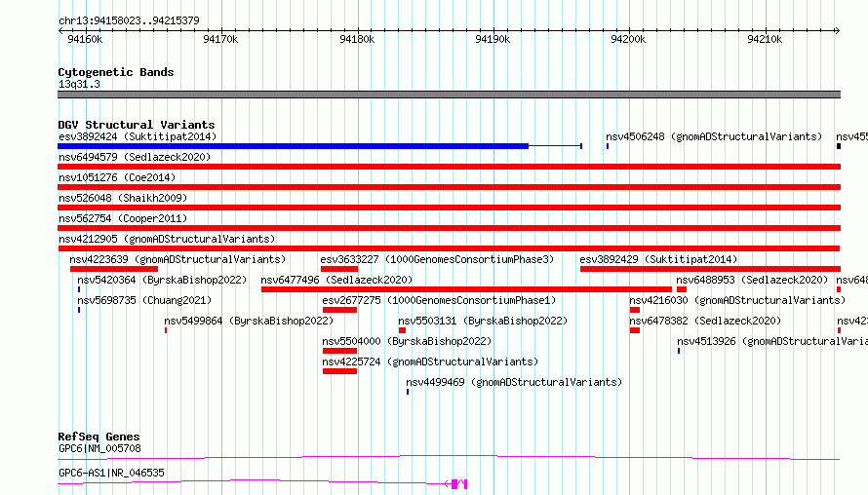Click the nsv5499864 (ByrskaBishop2022) label

pyautogui.click(x=249, y=321)
